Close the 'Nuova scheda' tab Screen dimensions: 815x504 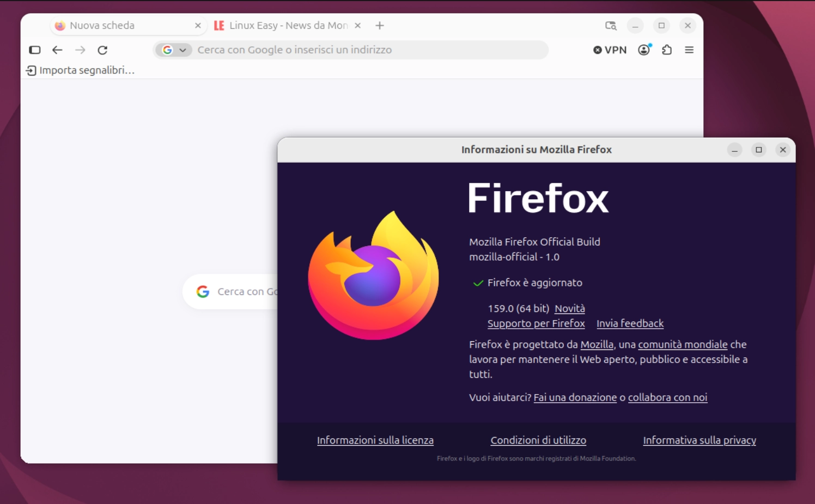(x=198, y=26)
